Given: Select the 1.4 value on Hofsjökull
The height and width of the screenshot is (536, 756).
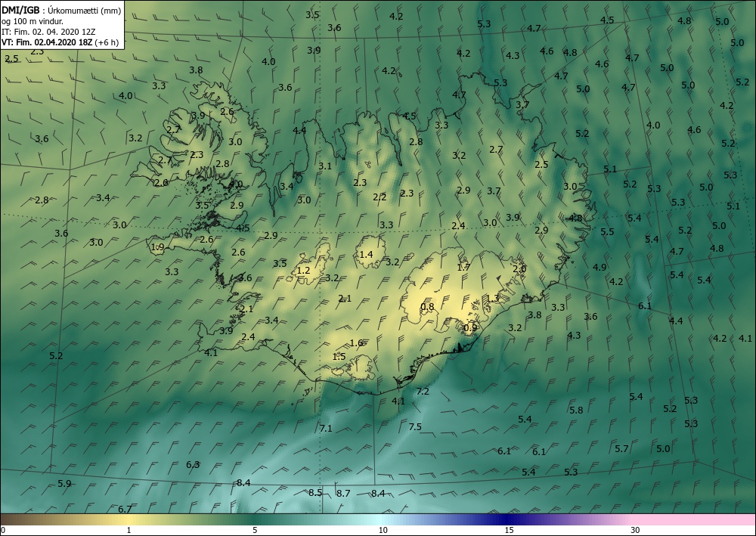Looking at the screenshot, I should coord(367,254).
